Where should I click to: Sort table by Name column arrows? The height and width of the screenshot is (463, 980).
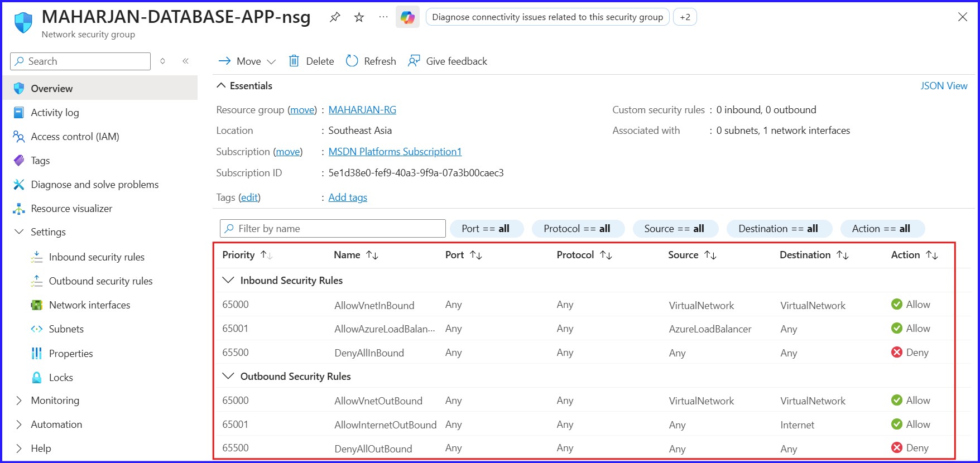click(x=372, y=255)
